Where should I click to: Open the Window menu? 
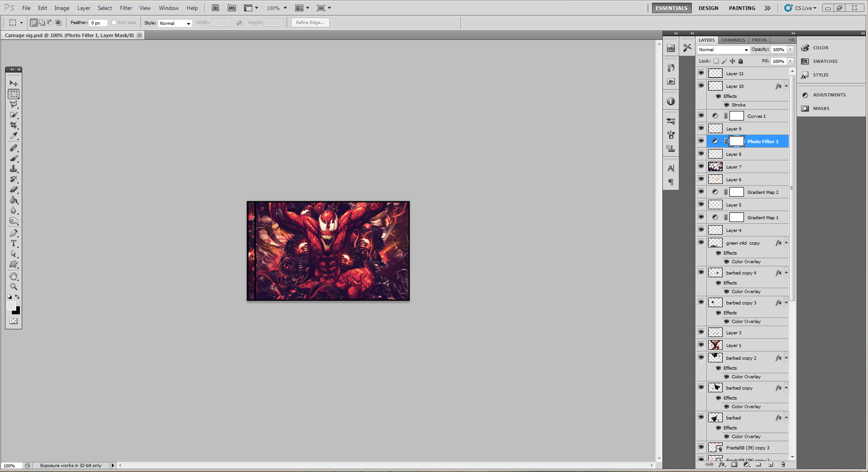[x=169, y=8]
